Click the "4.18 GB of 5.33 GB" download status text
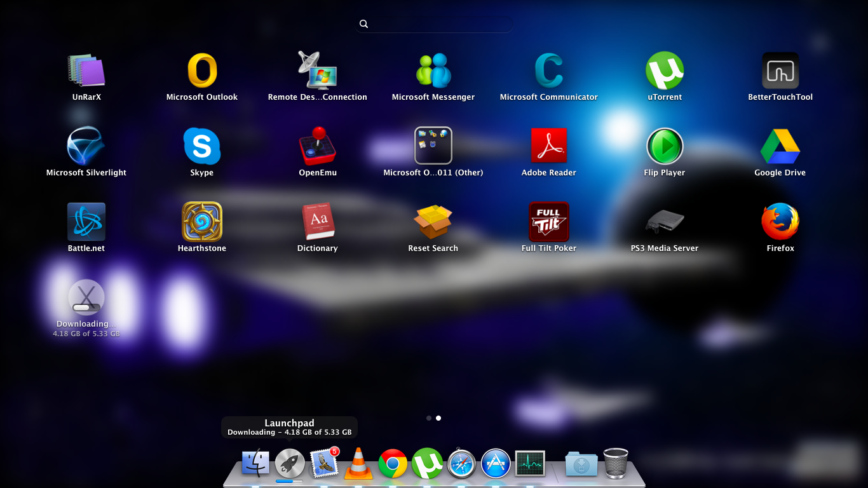 tap(86, 334)
